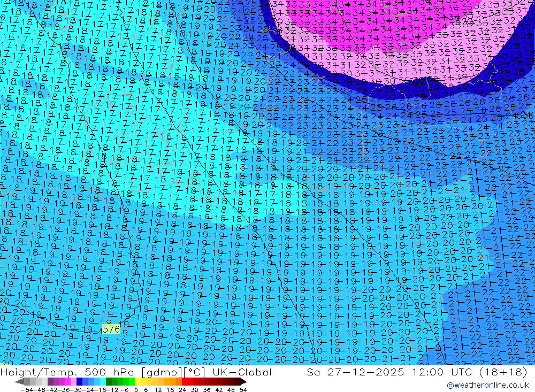This screenshot has height=392, width=535.
Task: Click the 'Sa 27-12-2025' date text
Action: click(356, 372)
